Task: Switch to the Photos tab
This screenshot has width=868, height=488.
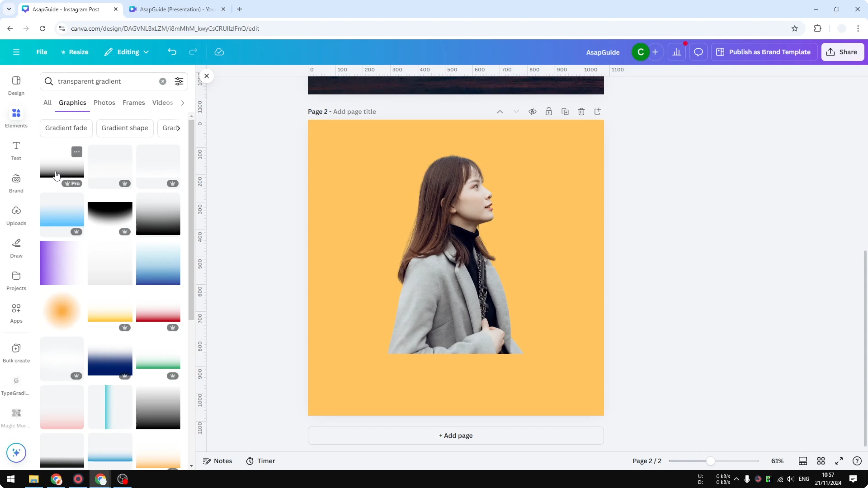Action: click(104, 103)
